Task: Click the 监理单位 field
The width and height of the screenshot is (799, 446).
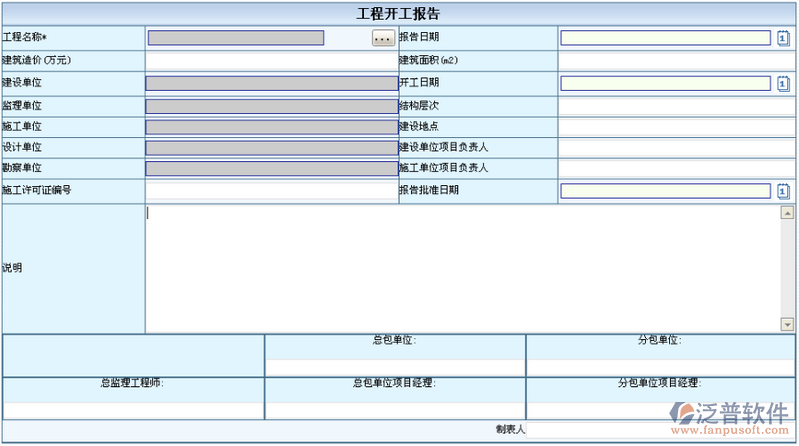Action: click(272, 106)
